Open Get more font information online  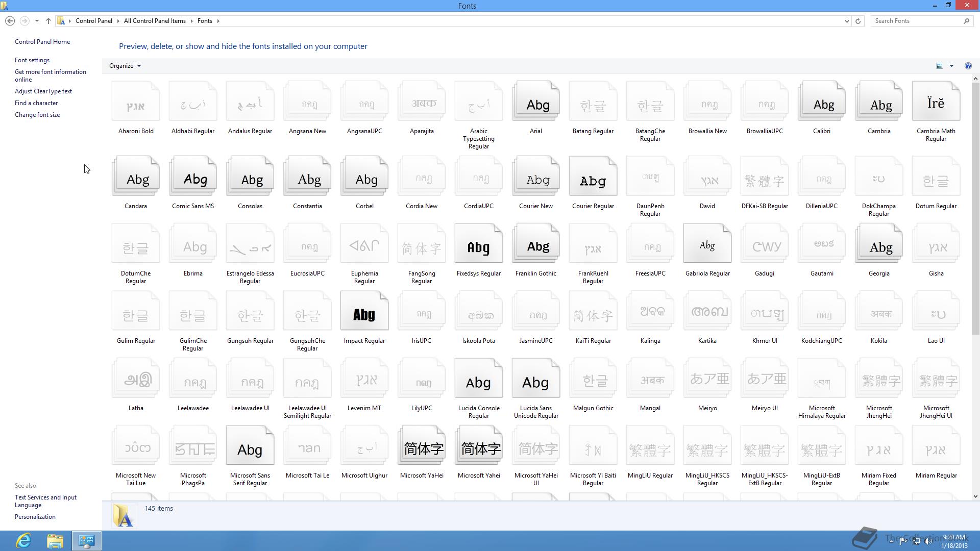pos(51,76)
